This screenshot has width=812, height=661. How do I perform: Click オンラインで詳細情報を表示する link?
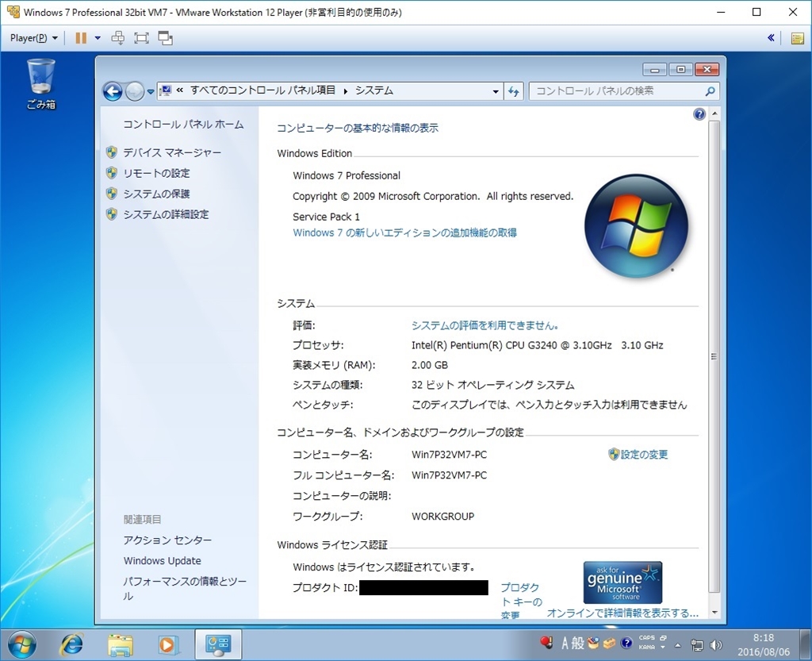622,613
